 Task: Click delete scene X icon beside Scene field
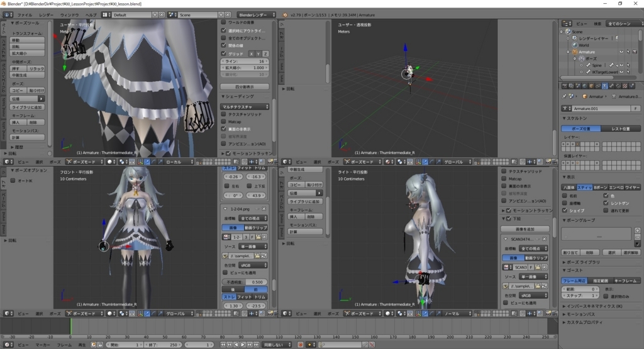[228, 15]
